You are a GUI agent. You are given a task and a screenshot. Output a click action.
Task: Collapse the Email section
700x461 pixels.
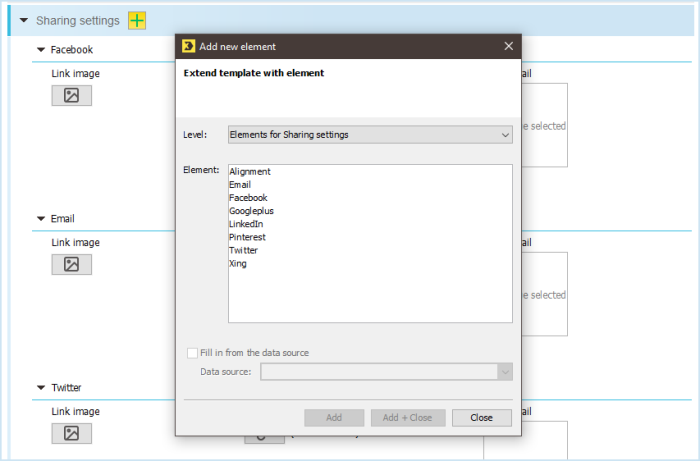[41, 219]
